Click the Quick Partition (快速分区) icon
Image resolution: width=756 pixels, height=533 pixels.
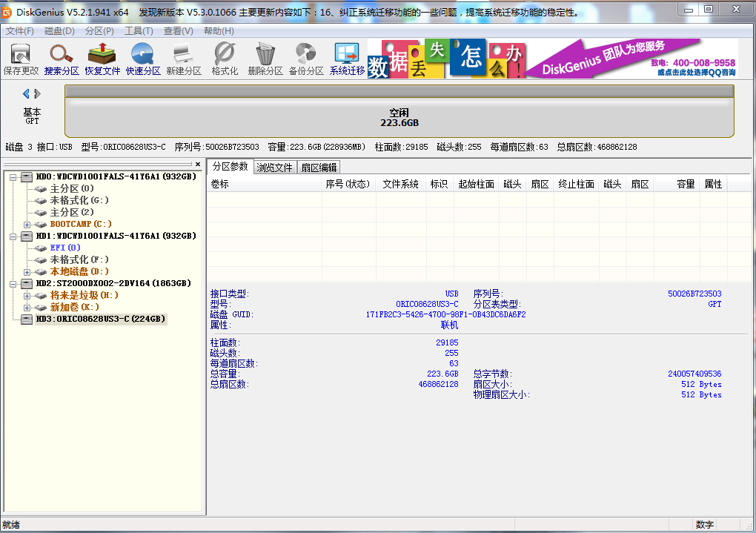coord(143,59)
